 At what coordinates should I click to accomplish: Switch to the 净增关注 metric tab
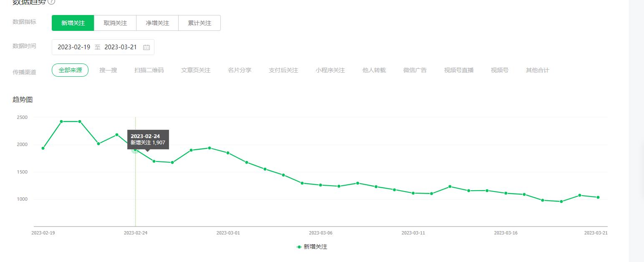(157, 23)
